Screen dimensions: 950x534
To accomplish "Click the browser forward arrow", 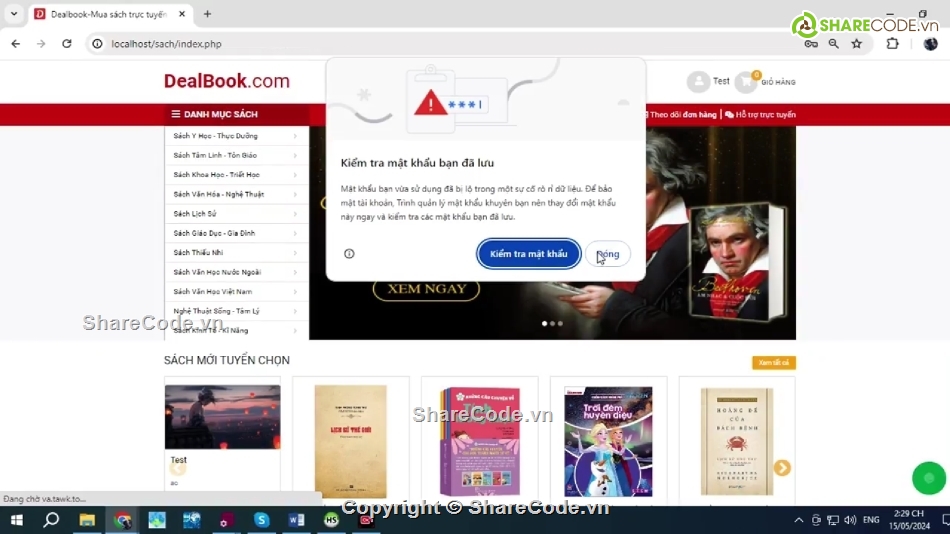I will pyautogui.click(x=41, y=44).
